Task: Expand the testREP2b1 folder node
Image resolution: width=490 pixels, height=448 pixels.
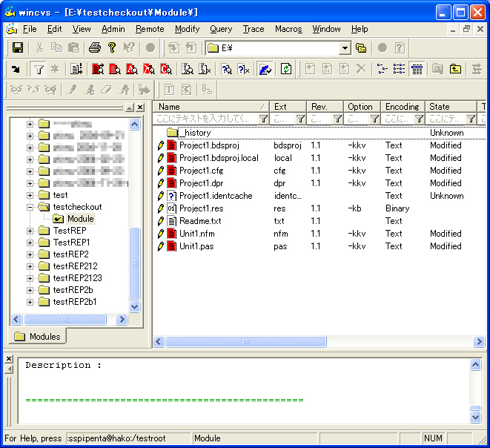Action: (x=30, y=303)
